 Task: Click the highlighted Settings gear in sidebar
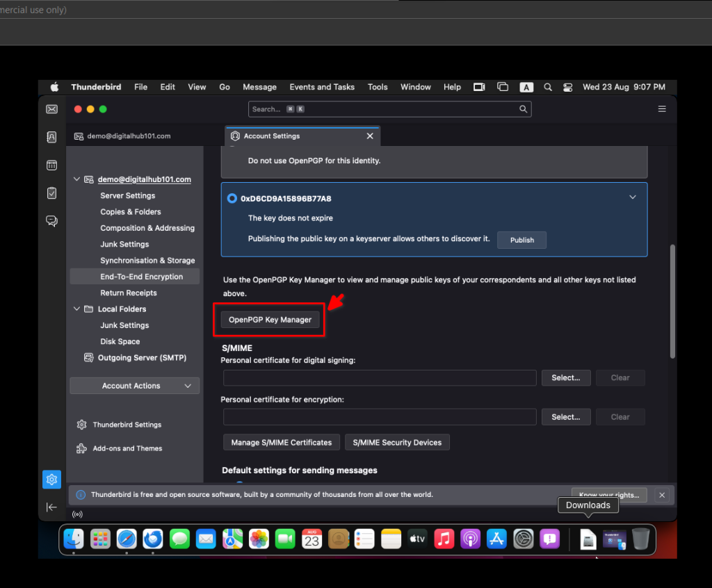[x=51, y=480]
